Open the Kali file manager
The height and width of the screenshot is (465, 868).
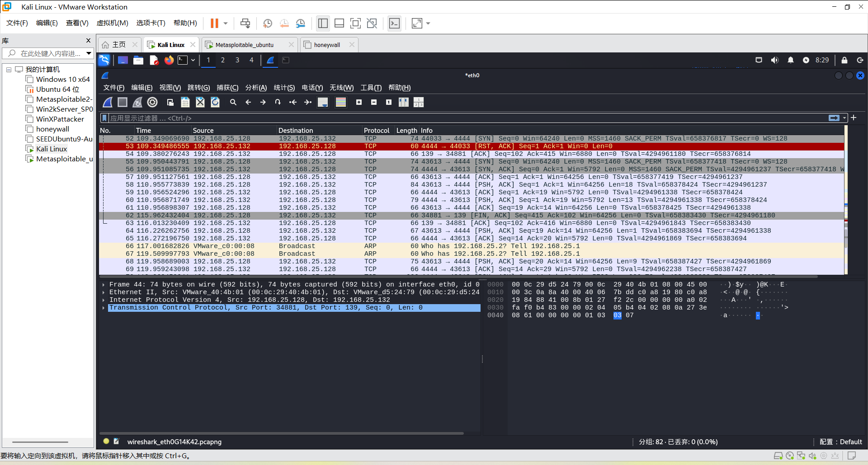click(x=138, y=60)
